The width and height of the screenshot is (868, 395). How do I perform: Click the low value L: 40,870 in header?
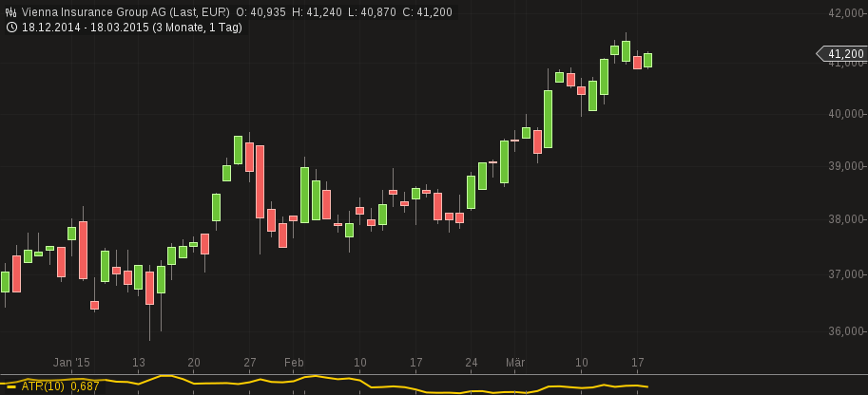(x=373, y=12)
